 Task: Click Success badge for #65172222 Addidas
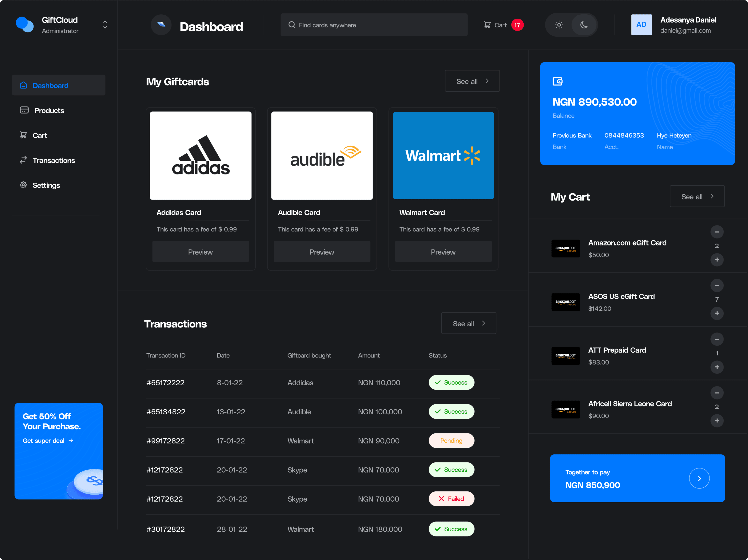pos(452,383)
